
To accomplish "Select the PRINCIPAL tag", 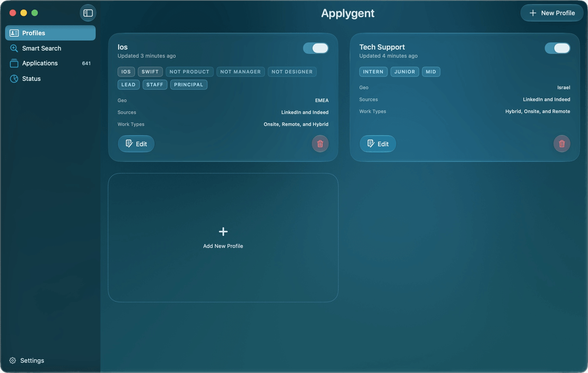I will click(189, 84).
